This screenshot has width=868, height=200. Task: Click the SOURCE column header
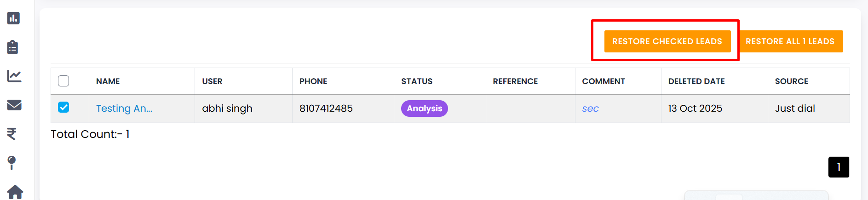[791, 81]
